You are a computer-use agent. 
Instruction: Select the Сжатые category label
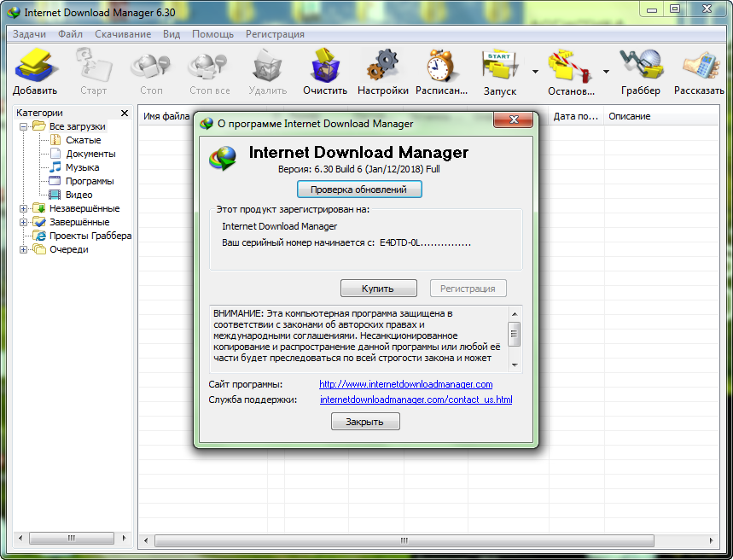pyautogui.click(x=84, y=140)
